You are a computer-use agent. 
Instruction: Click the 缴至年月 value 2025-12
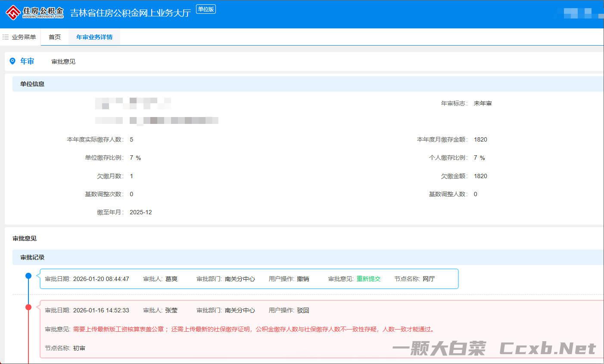[140, 212]
